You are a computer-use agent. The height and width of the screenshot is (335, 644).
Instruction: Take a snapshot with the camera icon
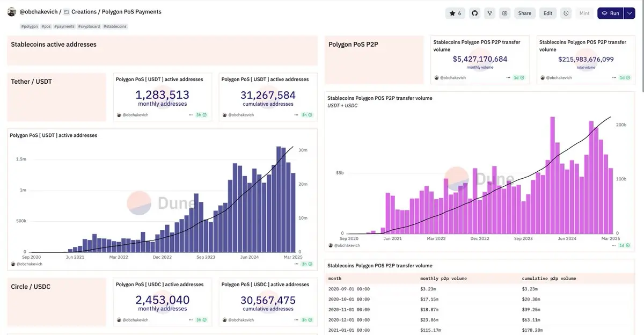[504, 13]
